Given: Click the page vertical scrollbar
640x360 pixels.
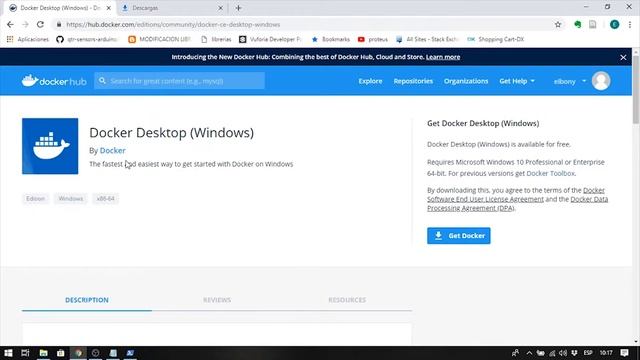Looking at the screenshot, I should pyautogui.click(x=636, y=90).
